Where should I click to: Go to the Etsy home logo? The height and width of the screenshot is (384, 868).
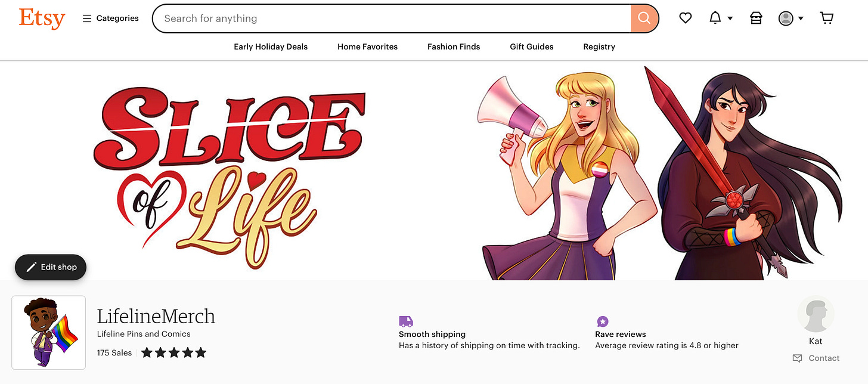tap(42, 18)
